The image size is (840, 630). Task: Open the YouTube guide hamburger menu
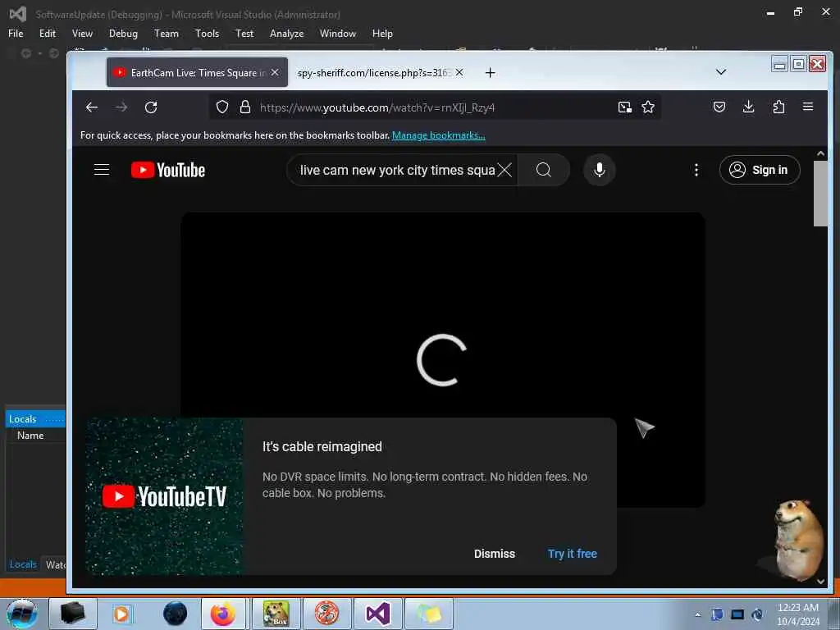click(x=102, y=170)
